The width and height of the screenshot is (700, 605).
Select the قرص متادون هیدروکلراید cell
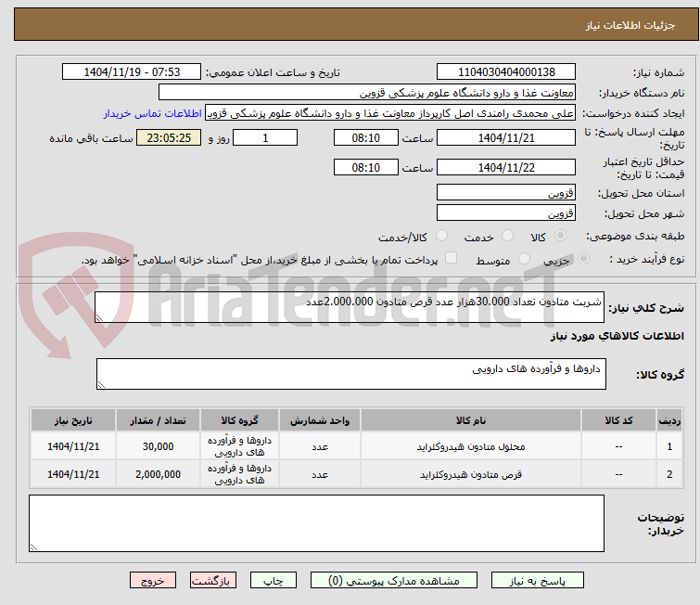(471, 474)
